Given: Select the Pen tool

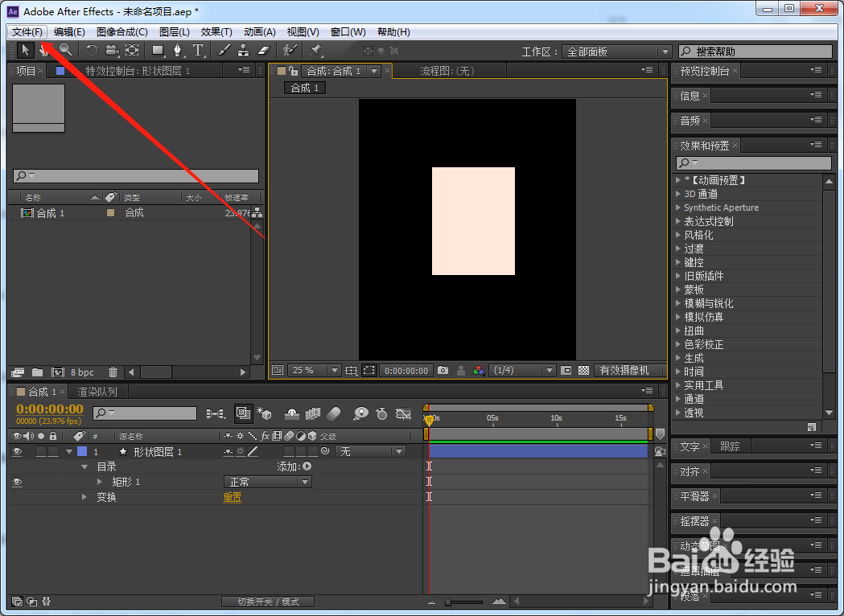Looking at the screenshot, I should pos(178,51).
